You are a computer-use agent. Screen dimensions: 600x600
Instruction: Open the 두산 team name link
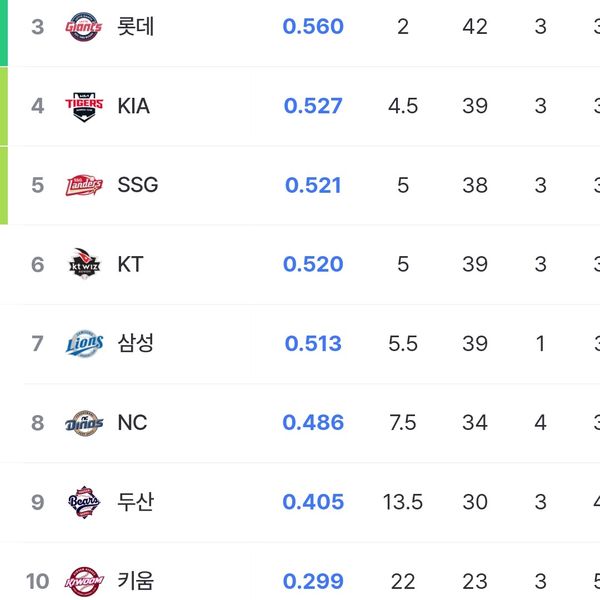(135, 502)
